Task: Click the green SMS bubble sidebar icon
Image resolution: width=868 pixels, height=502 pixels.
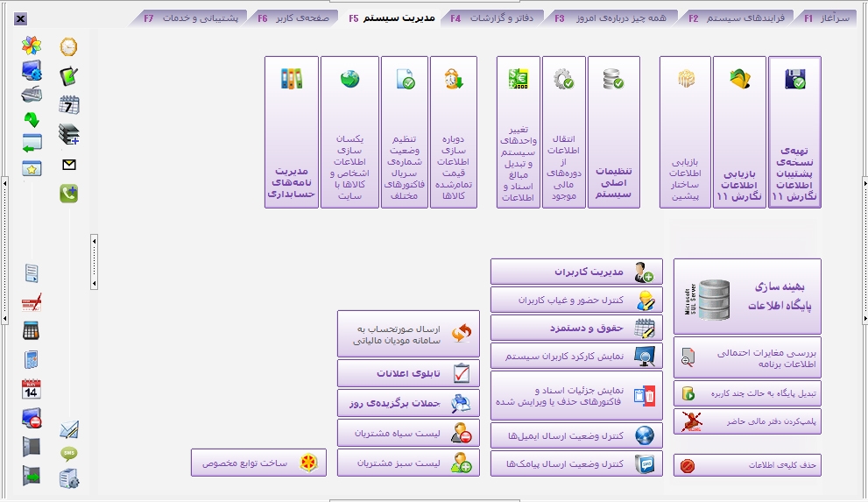Action: pos(68,453)
